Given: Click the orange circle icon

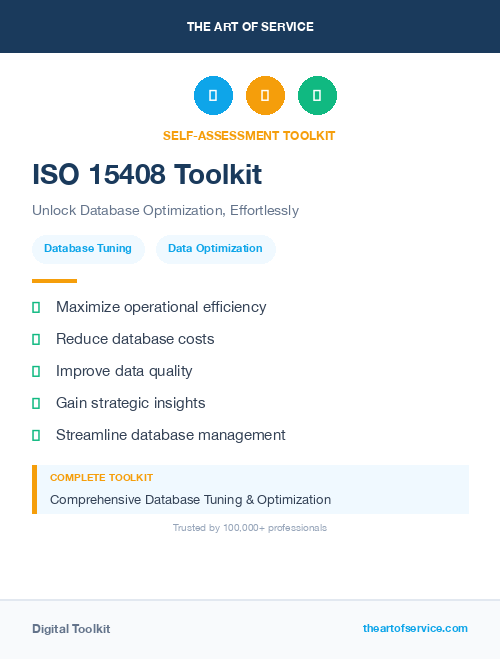Looking at the screenshot, I should (265, 95).
